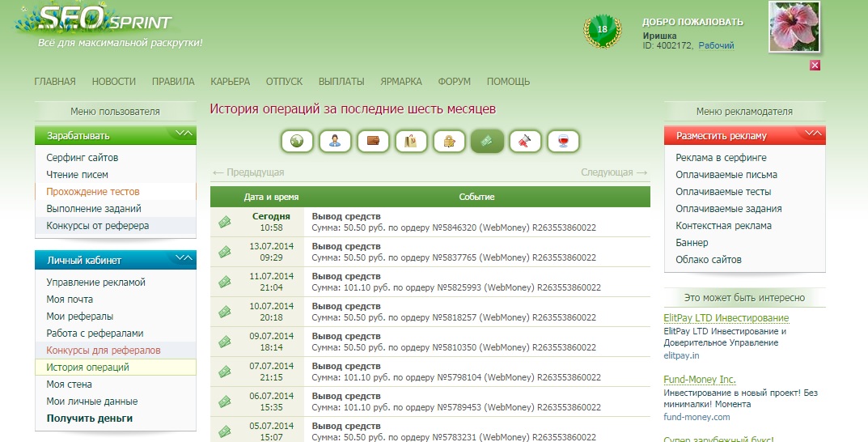The height and width of the screenshot is (442, 868).
Task: Go to Предыдущая page link
Action: tap(248, 172)
